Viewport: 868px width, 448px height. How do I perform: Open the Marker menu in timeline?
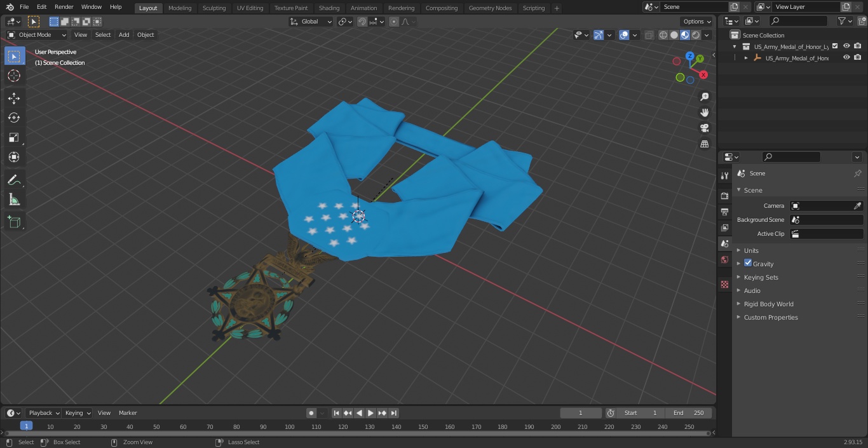point(128,413)
